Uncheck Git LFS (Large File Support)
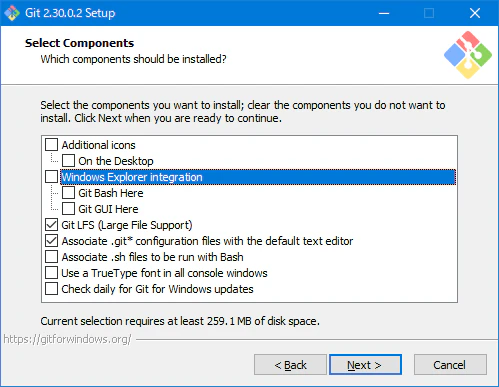The height and width of the screenshot is (387, 499). pos(51,225)
